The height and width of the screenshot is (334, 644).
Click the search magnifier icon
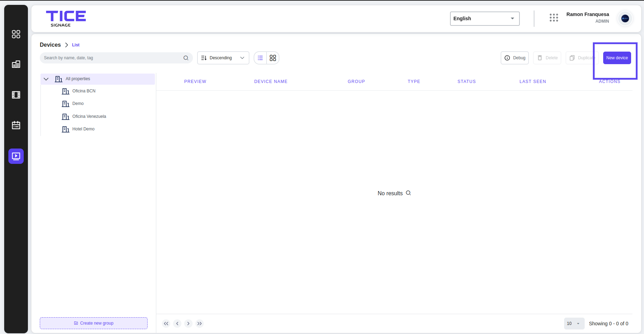click(186, 58)
